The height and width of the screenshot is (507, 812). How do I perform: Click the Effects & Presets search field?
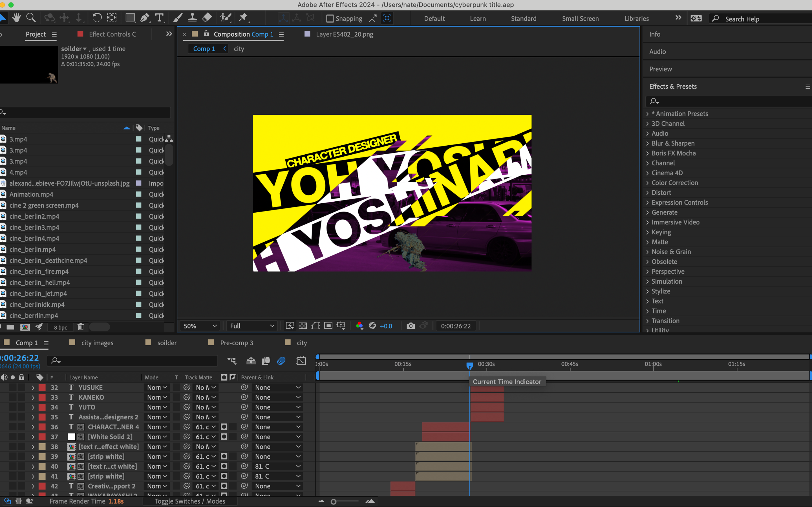(x=728, y=101)
